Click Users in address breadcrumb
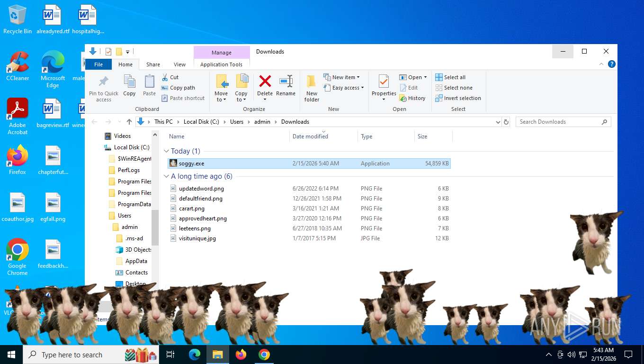Screen dimensions: 644x364 [237, 122]
